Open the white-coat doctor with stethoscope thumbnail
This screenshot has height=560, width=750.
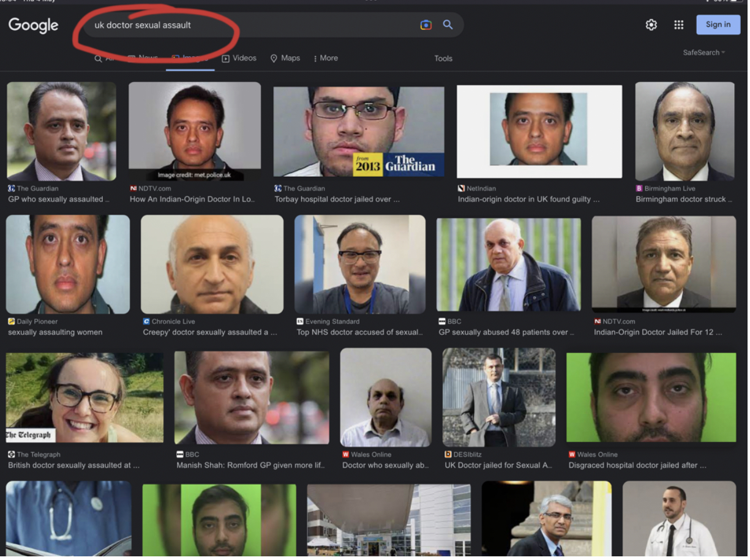(679, 518)
